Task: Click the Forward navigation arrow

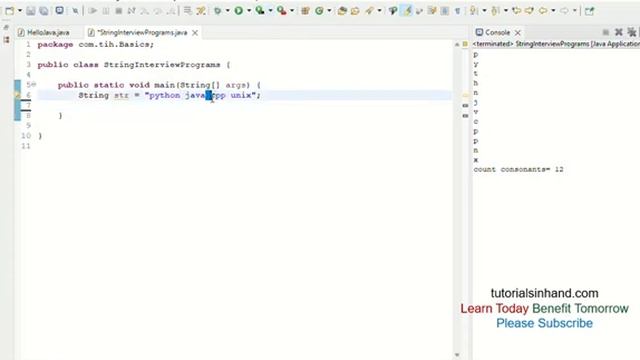Action: [564, 11]
